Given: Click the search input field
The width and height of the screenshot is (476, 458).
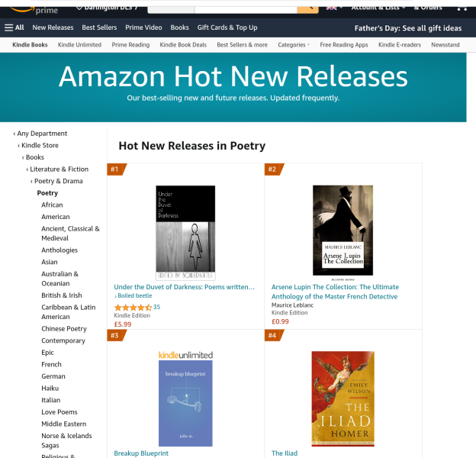Looking at the screenshot, I should click(246, 7).
